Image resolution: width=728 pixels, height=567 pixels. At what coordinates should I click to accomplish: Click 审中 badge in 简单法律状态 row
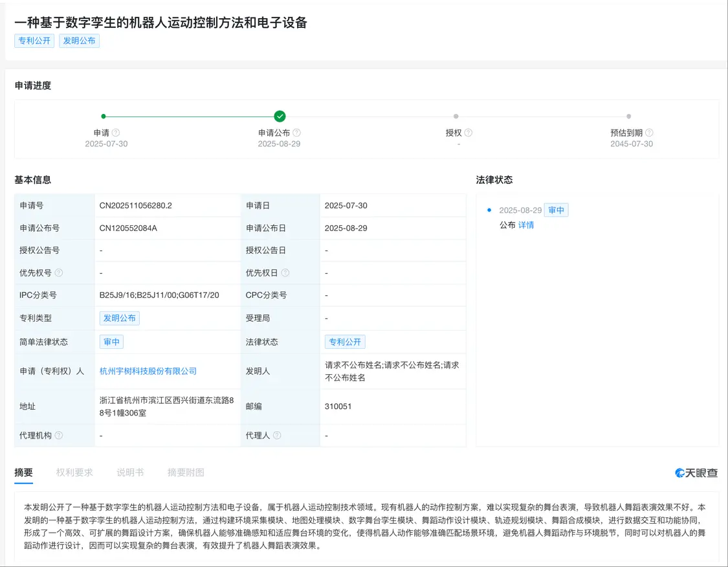(111, 341)
